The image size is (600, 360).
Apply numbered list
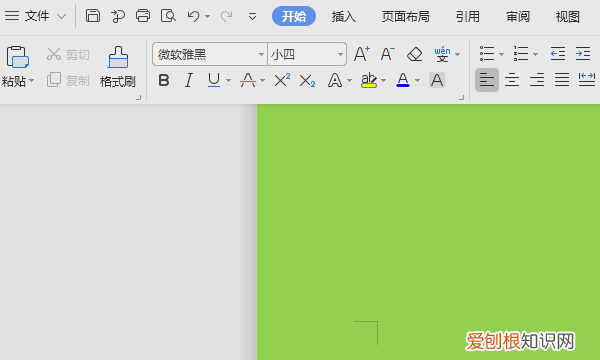coord(521,54)
